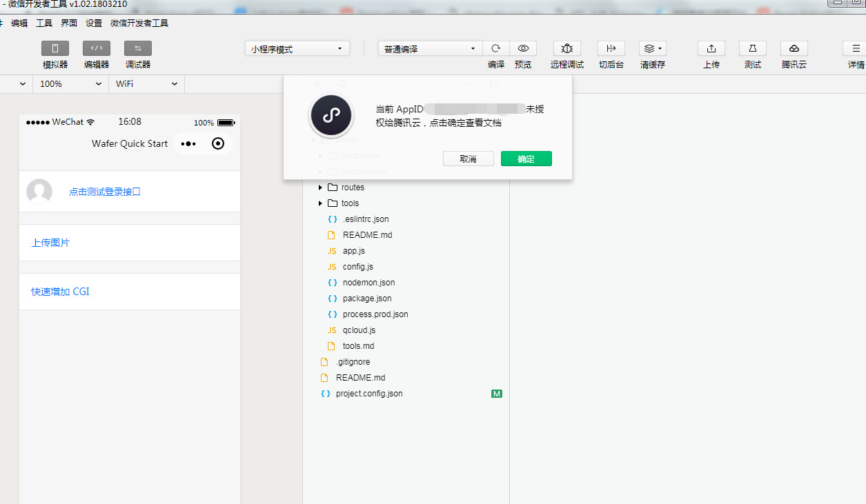This screenshot has height=504, width=866.
Task: Open tools.md file
Action: 358,346
